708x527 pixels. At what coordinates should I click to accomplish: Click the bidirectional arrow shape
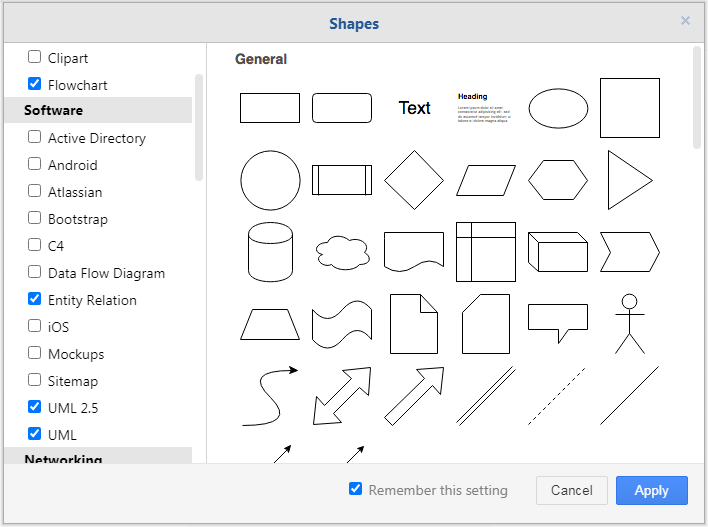pyautogui.click(x=342, y=395)
